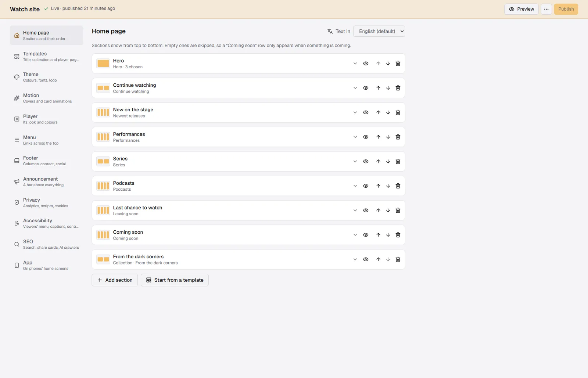Hide the Hero section via eye icon
The image size is (588, 378).
click(x=366, y=64)
